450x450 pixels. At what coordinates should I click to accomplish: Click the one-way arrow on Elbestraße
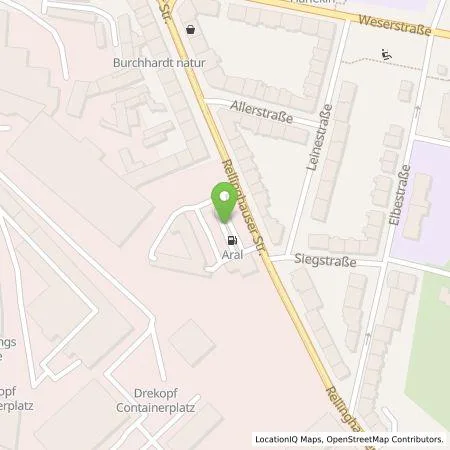tap(417, 108)
